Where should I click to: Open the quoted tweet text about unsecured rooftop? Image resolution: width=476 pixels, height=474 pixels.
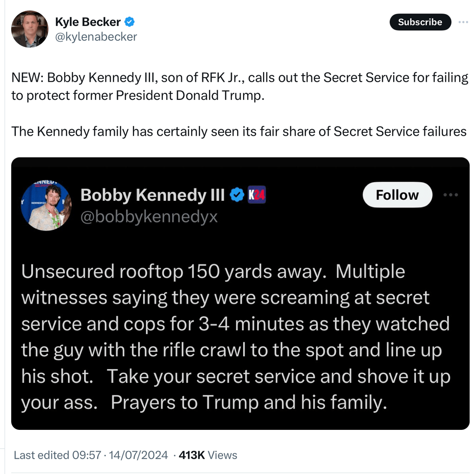(x=236, y=336)
